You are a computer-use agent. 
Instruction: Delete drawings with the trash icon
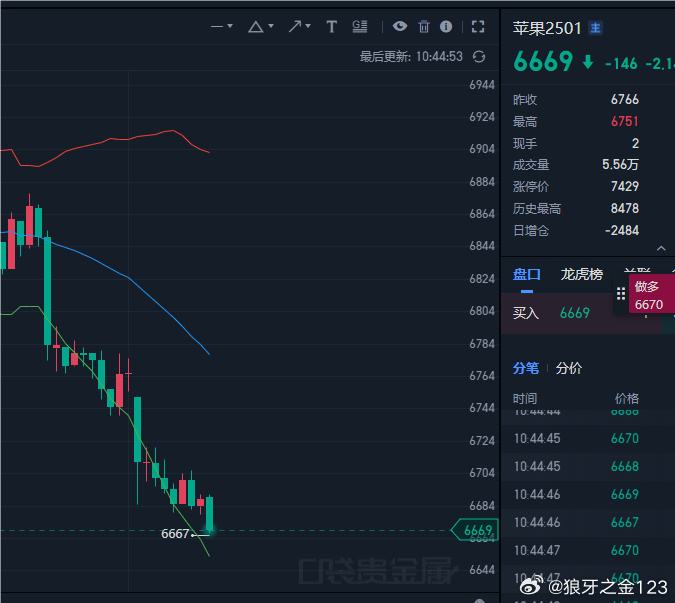[x=424, y=27]
